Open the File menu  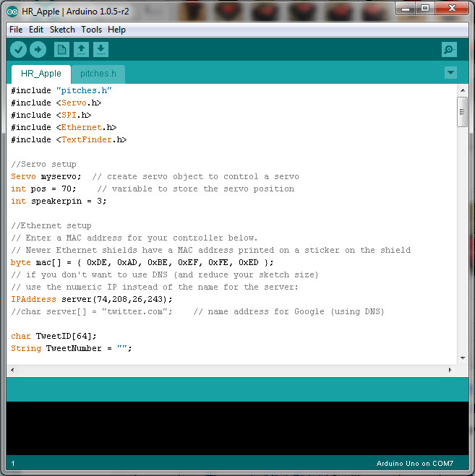16,30
